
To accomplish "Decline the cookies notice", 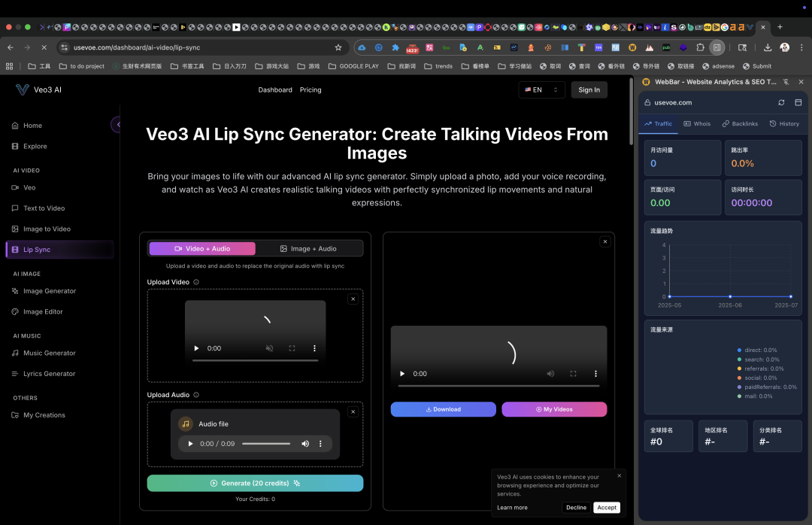I will 577,508.
